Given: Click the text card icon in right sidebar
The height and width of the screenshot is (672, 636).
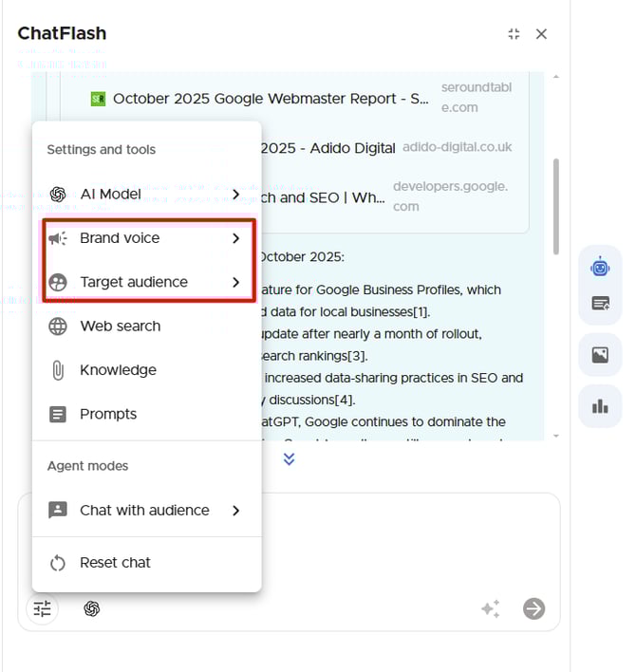Looking at the screenshot, I should [600, 304].
